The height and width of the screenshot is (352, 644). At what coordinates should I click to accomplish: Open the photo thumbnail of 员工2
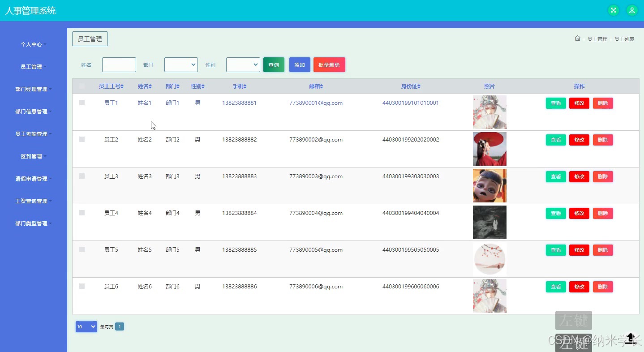[x=489, y=149]
